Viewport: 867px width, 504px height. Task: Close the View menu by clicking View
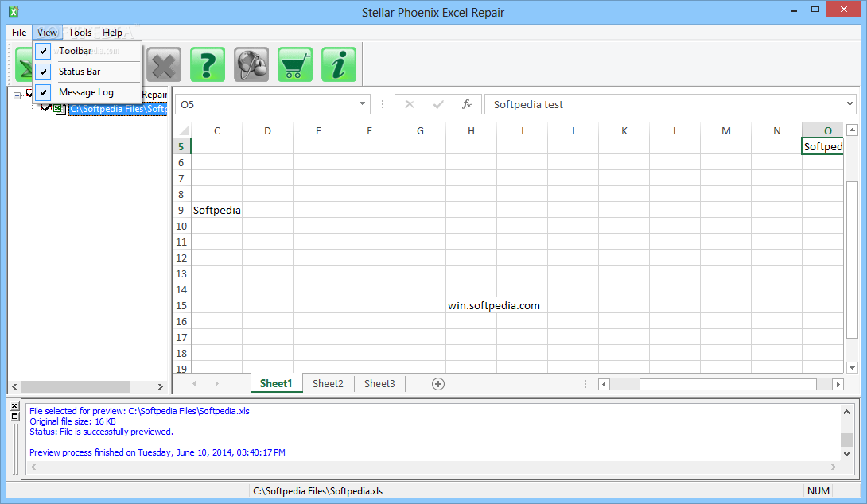click(x=47, y=33)
